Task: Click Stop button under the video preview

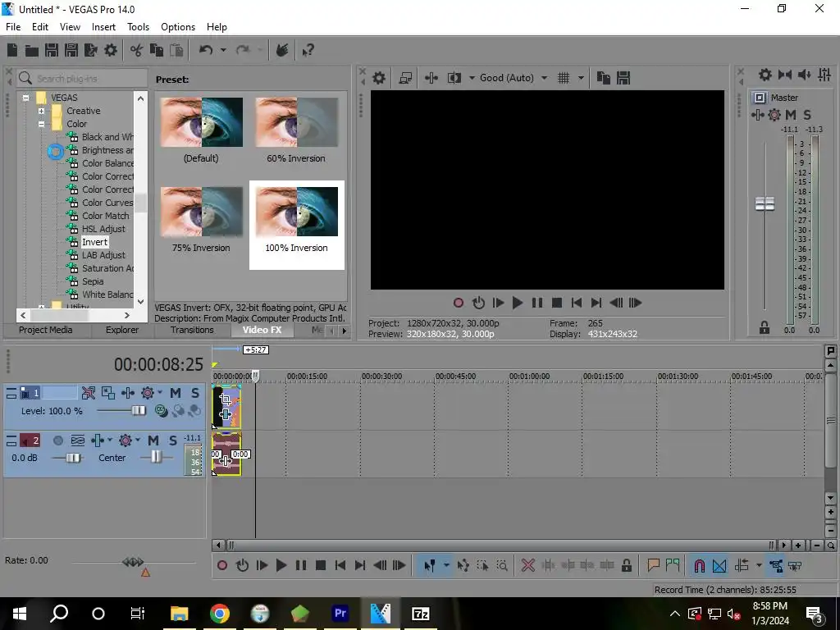Action: [x=557, y=304]
